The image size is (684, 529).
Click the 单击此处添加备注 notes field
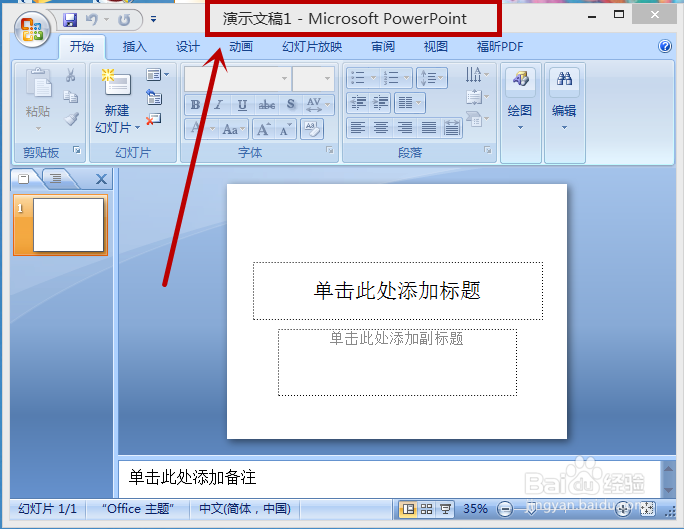(x=388, y=478)
